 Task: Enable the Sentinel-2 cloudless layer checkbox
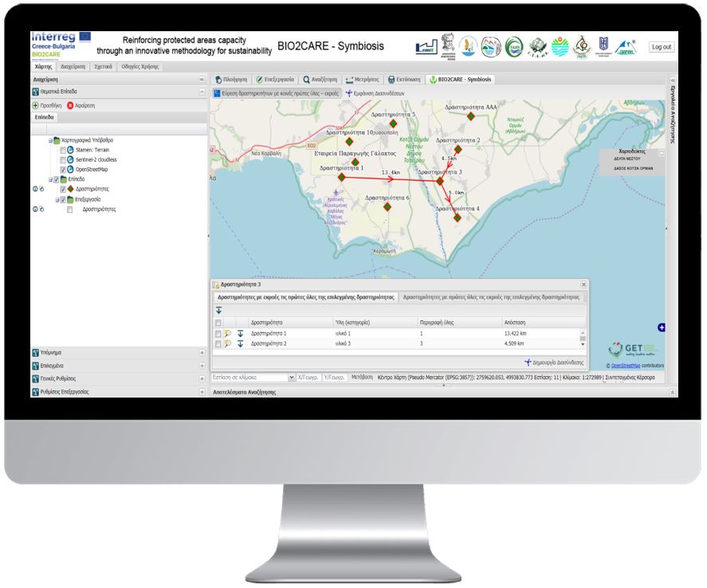click(x=63, y=160)
